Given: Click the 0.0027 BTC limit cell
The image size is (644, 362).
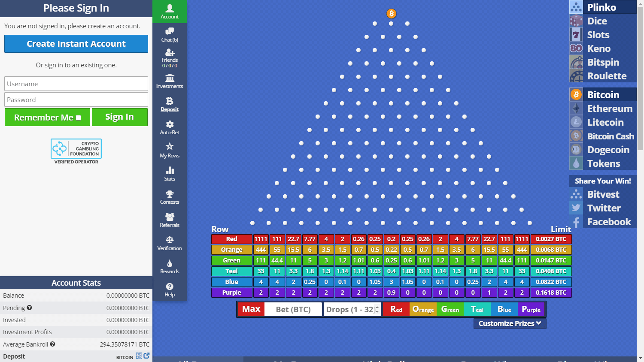Looking at the screenshot, I should tap(551, 239).
